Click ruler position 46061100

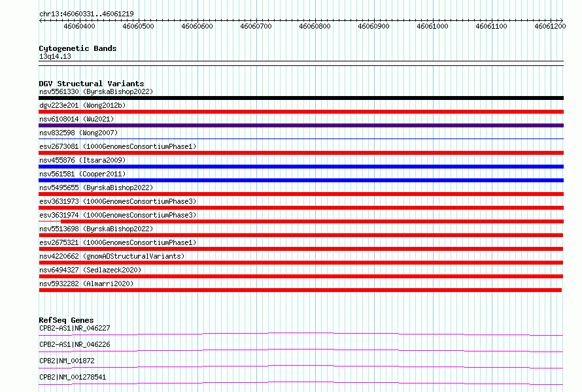492,26
